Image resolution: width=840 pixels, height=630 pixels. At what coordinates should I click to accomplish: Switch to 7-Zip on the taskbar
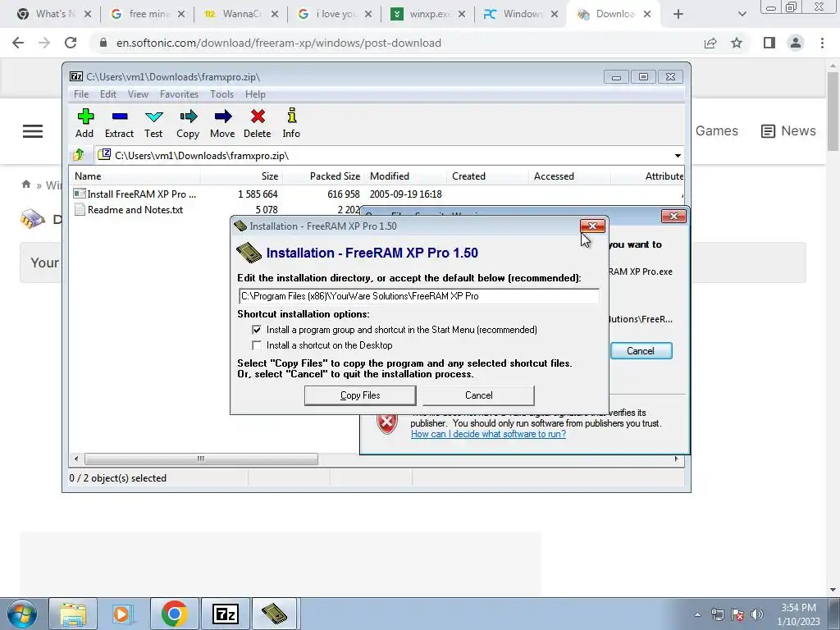225,614
